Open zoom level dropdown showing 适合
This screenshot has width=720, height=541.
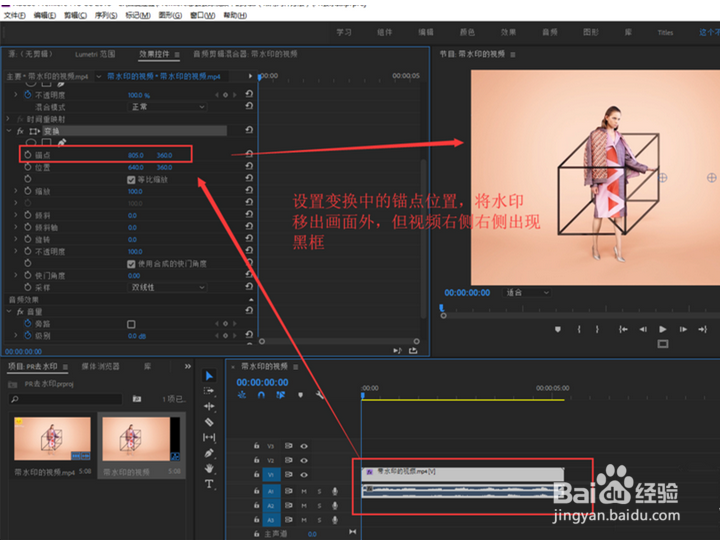point(527,293)
